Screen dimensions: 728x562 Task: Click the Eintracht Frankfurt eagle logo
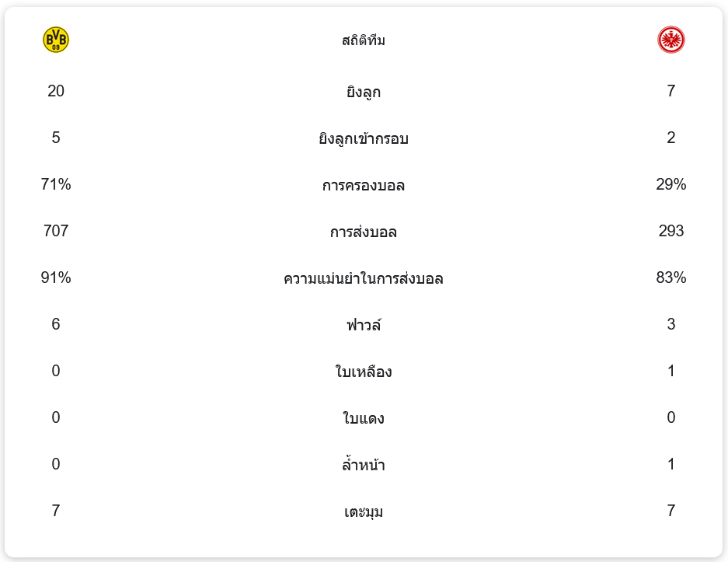(671, 40)
